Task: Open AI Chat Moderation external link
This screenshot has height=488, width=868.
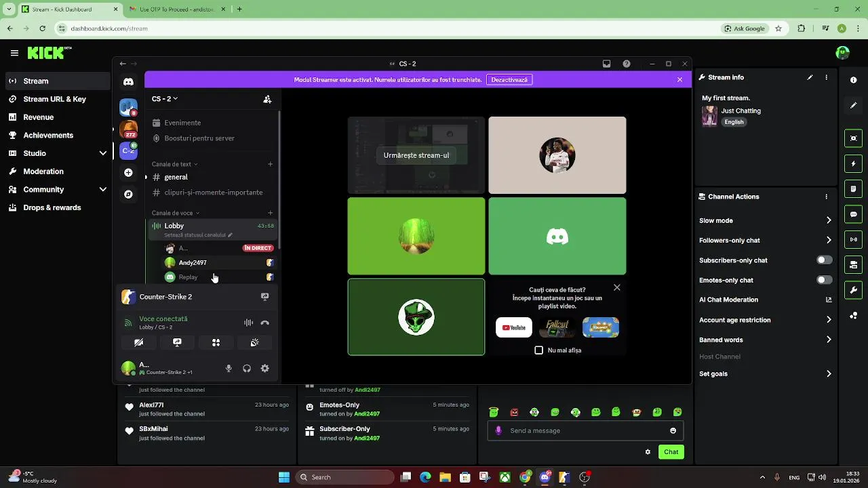Action: (x=829, y=300)
